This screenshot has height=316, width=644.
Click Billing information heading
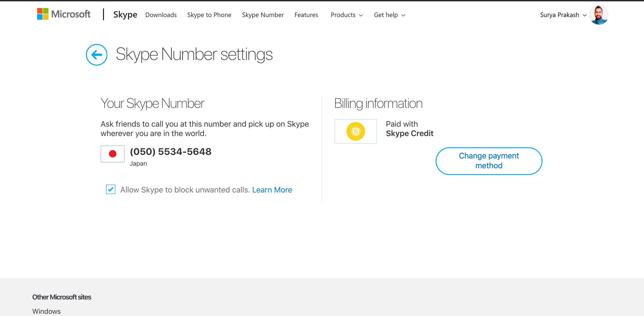coord(378,103)
